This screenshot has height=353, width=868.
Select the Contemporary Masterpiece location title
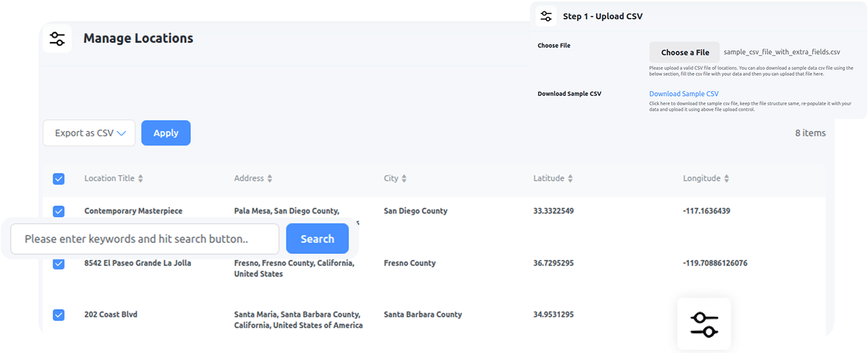click(x=133, y=211)
